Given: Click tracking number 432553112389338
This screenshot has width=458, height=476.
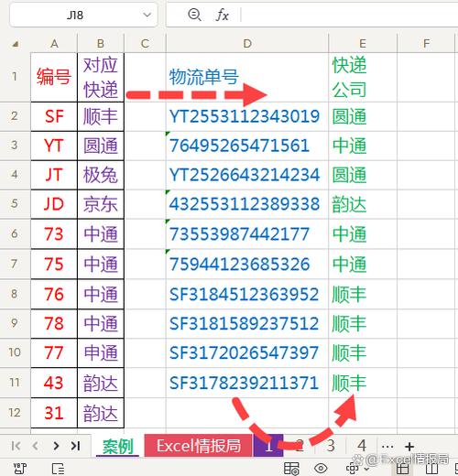Looking at the screenshot, I should tap(247, 204).
